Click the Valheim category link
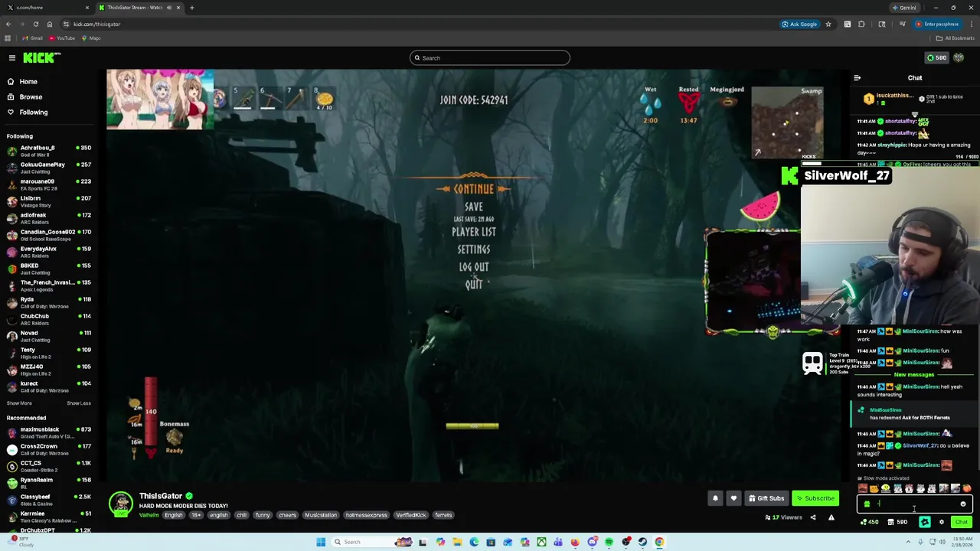This screenshot has width=980, height=551. pyautogui.click(x=149, y=515)
